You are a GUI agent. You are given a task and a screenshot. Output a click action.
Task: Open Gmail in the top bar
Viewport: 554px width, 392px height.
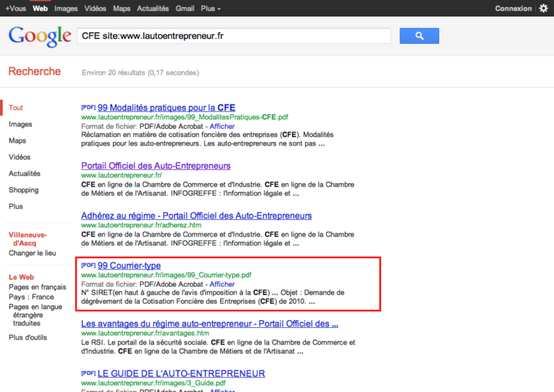point(185,9)
